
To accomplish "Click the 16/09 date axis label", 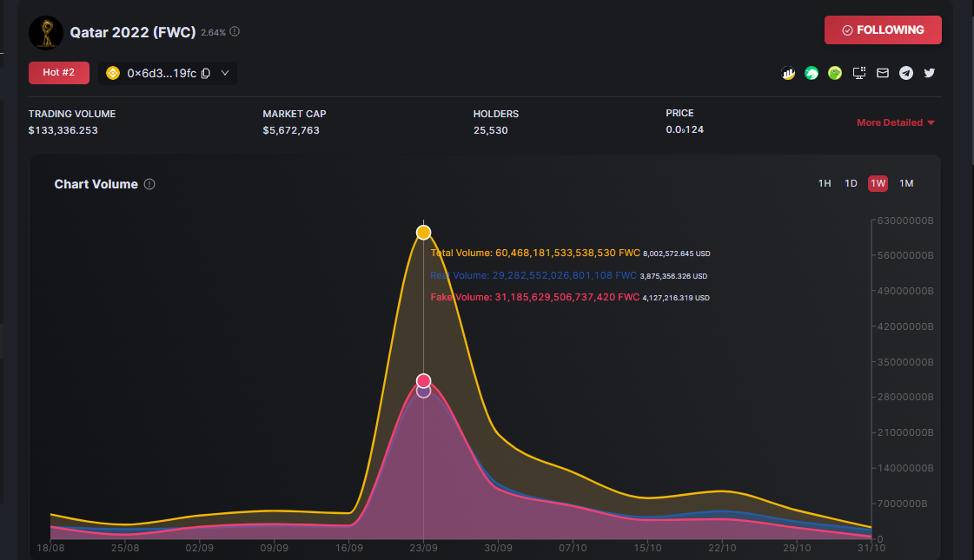I will pyautogui.click(x=349, y=548).
